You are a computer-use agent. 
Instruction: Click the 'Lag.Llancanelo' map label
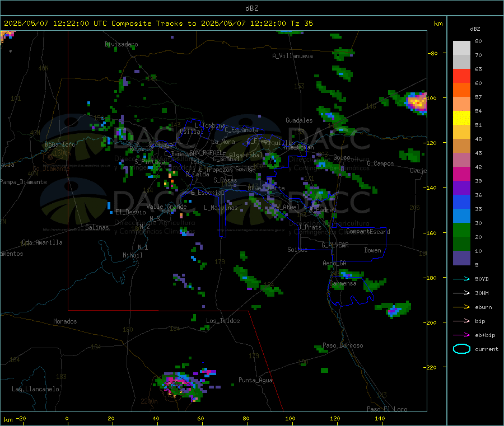[x=36, y=389]
